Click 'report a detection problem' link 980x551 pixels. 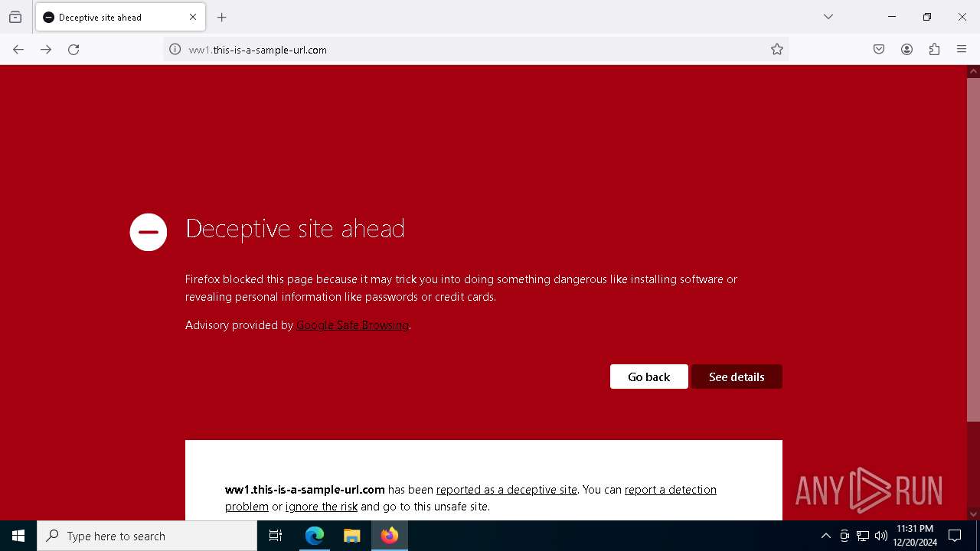coord(671,490)
